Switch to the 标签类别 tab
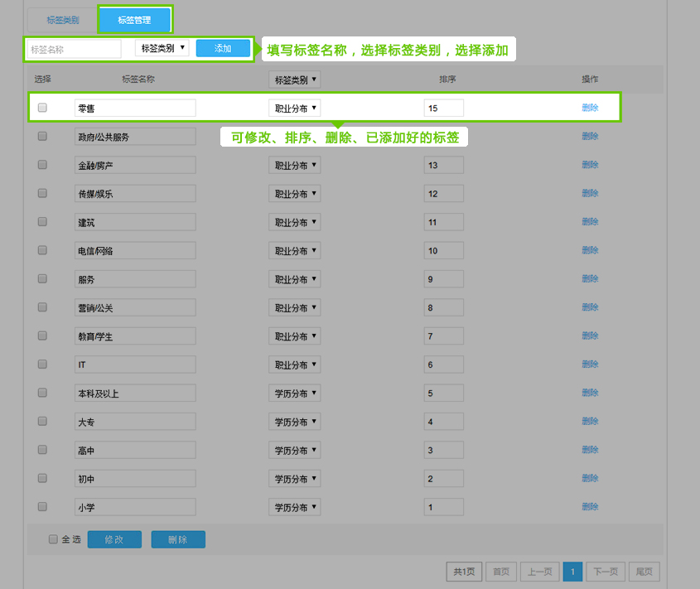 coord(62,20)
